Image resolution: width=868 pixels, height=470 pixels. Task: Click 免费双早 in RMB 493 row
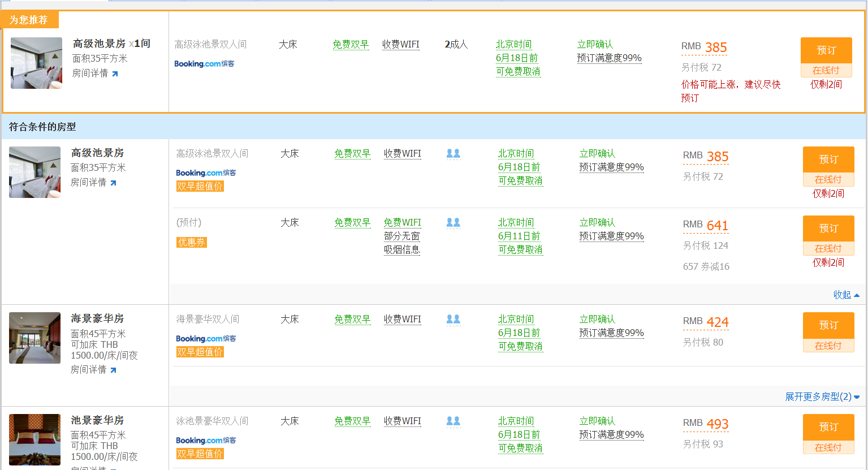[x=352, y=421]
